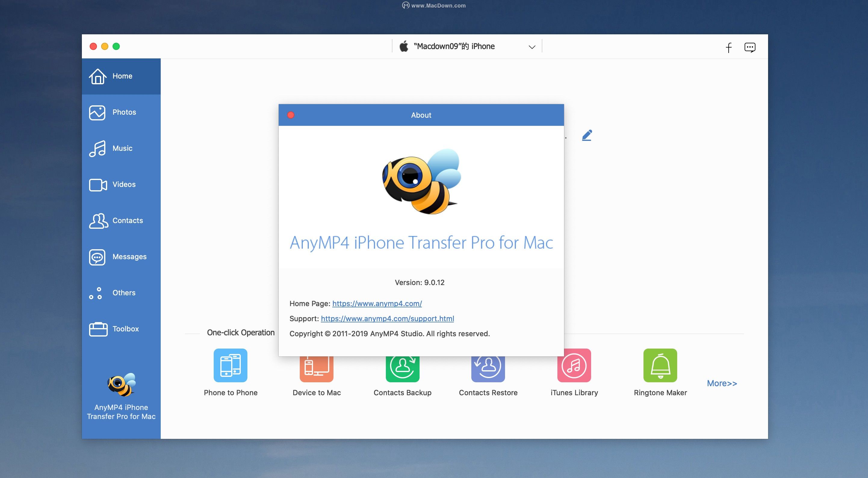Screen dimensions: 868x478
Task: Open iTunes Library tool
Action: [574, 365]
